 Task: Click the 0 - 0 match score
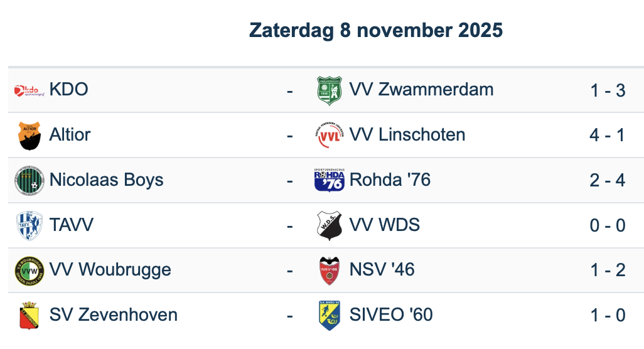tap(607, 225)
